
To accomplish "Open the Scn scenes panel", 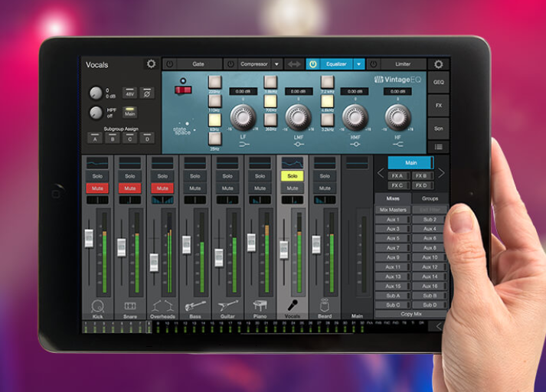I will [x=438, y=129].
